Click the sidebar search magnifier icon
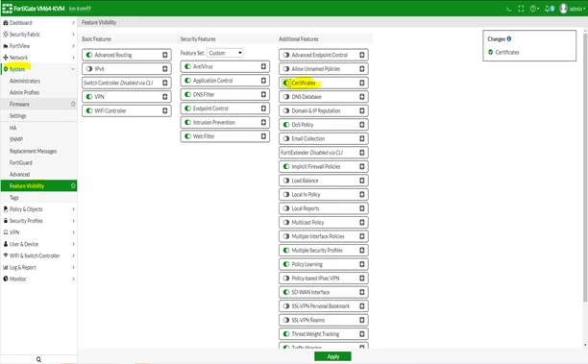Viewport: 588px width, 364px height. click(38, 359)
